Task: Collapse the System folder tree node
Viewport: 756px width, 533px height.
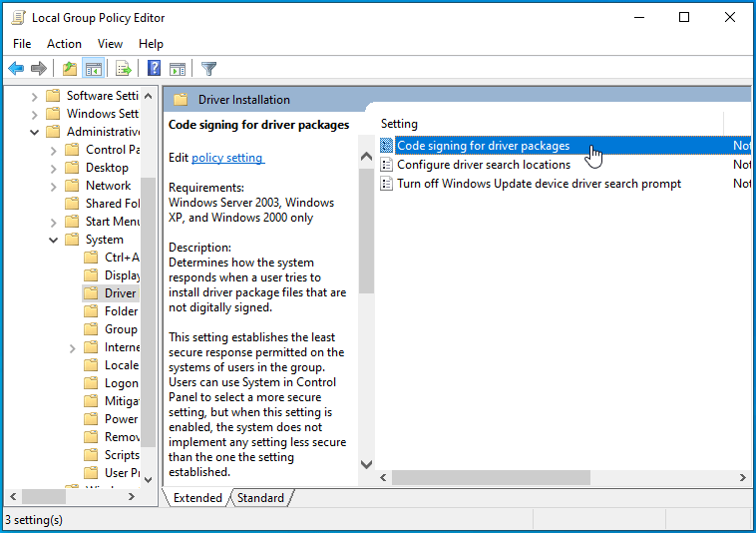Action: coord(53,240)
